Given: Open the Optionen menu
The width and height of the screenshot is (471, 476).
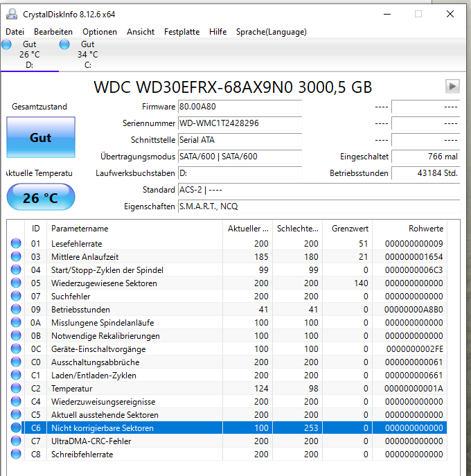Looking at the screenshot, I should click(100, 32).
